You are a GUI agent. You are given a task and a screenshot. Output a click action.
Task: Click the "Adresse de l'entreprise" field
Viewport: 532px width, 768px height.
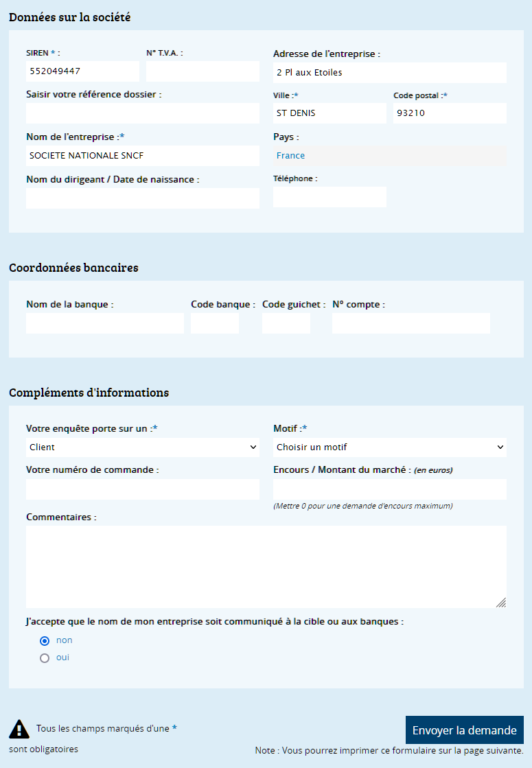[390, 73]
